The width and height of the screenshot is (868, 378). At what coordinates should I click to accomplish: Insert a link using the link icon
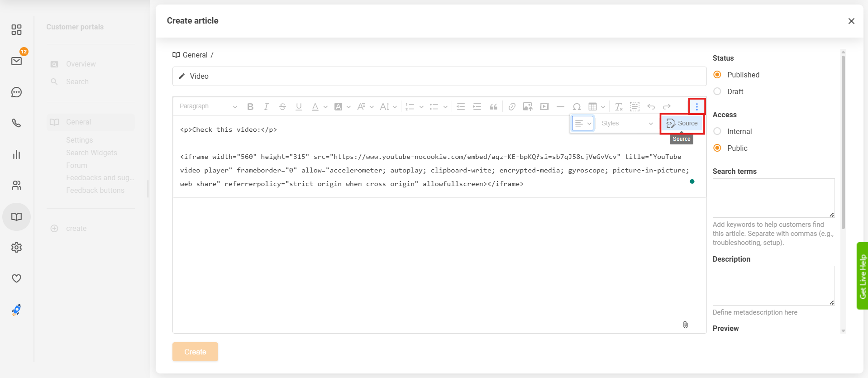pyautogui.click(x=512, y=107)
